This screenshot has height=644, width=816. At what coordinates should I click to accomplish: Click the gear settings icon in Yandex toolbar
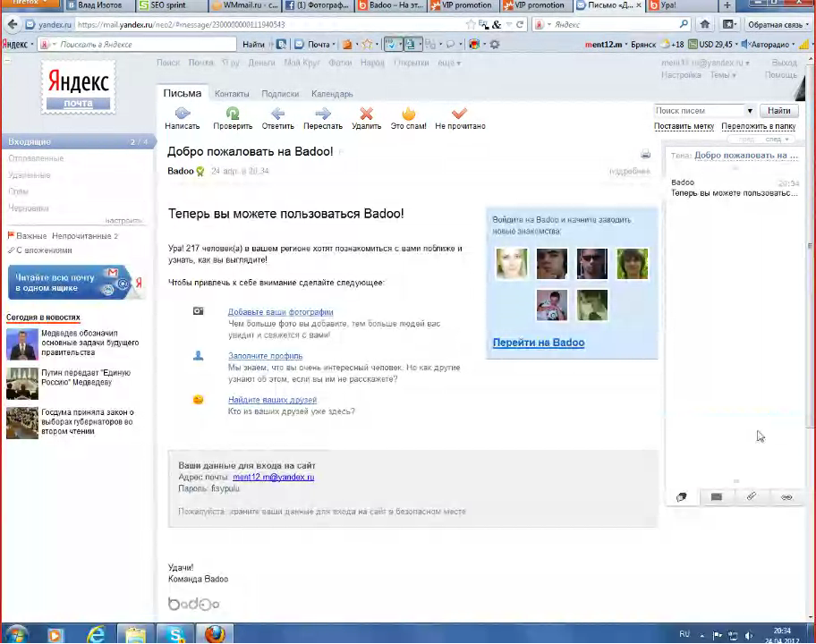[x=495, y=44]
